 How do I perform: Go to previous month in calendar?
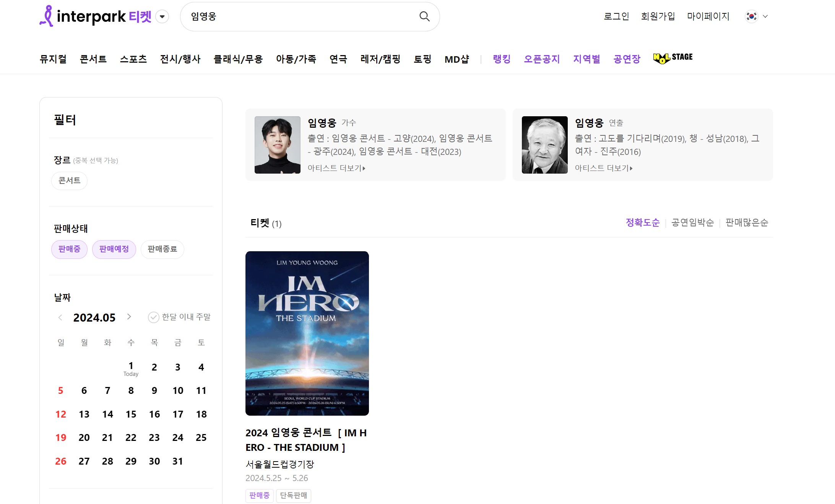click(x=60, y=317)
